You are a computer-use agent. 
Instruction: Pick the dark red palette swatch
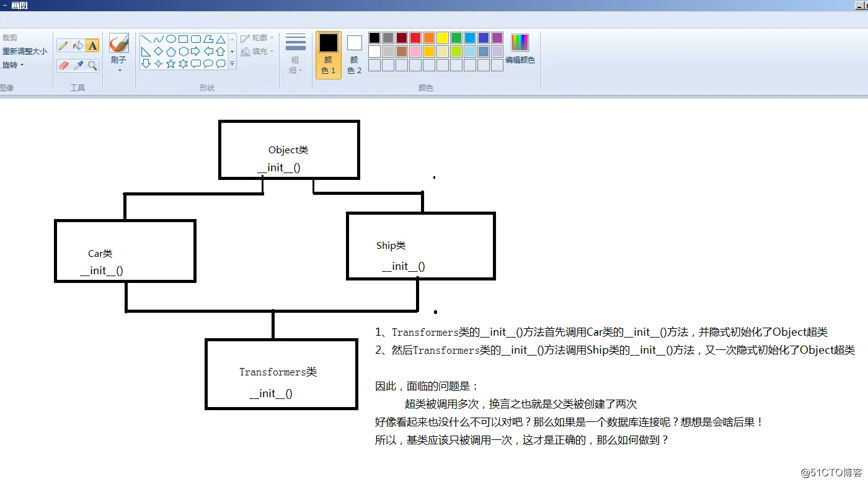click(x=402, y=38)
